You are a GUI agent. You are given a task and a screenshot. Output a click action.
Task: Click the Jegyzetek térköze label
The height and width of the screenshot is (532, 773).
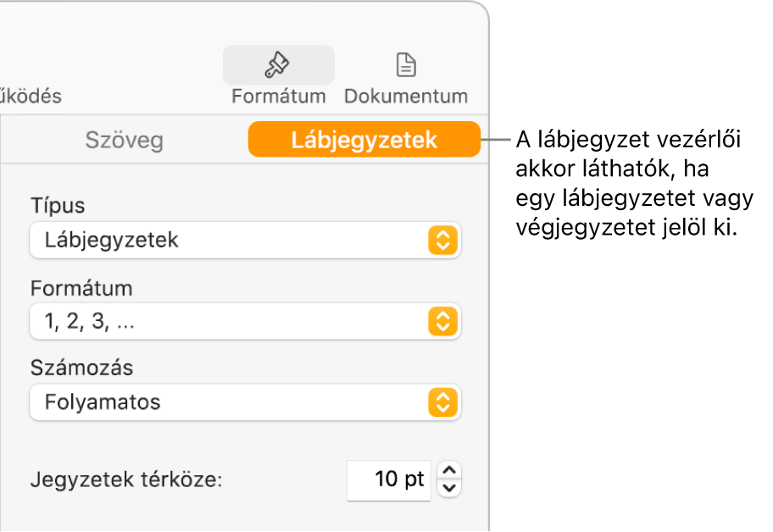125,479
